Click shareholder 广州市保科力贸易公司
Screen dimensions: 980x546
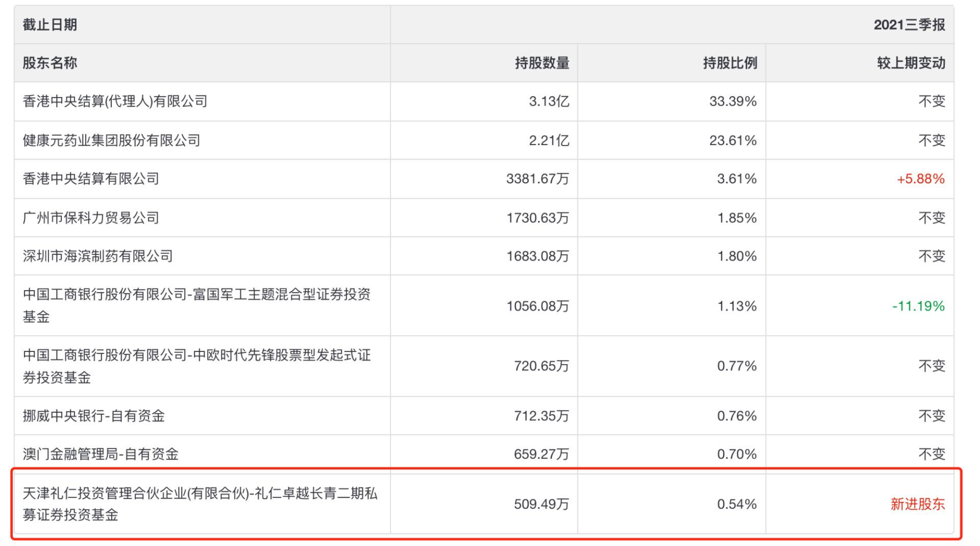coord(91,218)
